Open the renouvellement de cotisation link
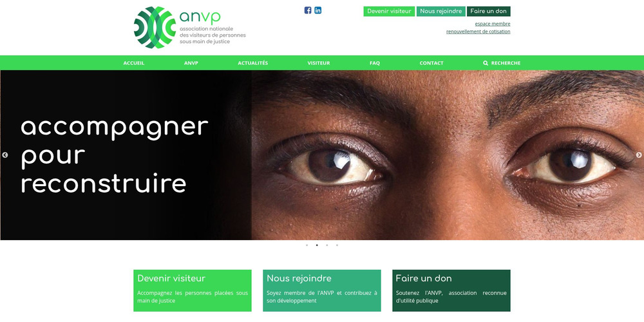Screen dimensions: 644x322 point(478,32)
